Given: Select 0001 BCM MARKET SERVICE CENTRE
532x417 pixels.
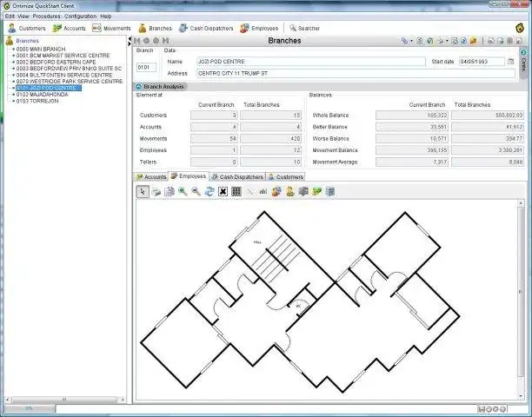Looking at the screenshot, I should point(63,56).
